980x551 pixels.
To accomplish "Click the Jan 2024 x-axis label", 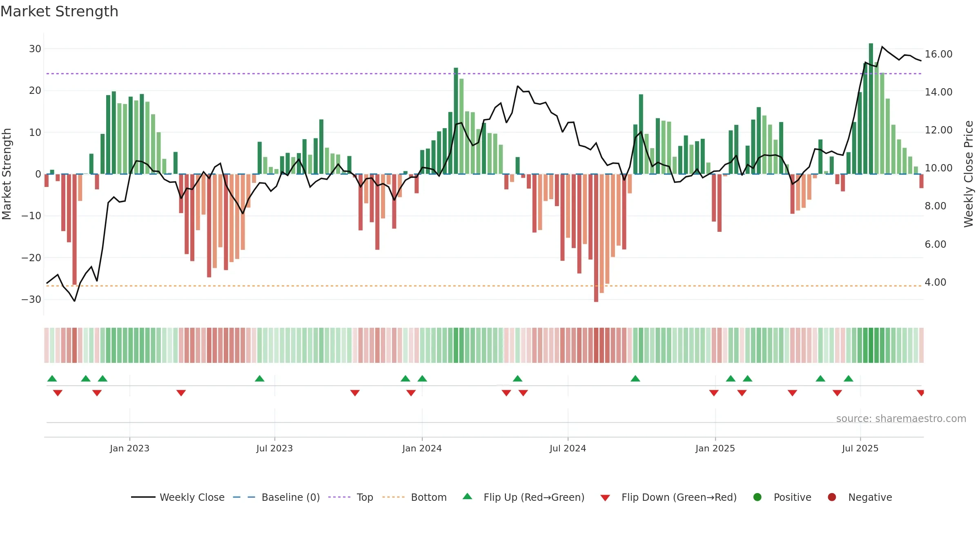I will [422, 448].
